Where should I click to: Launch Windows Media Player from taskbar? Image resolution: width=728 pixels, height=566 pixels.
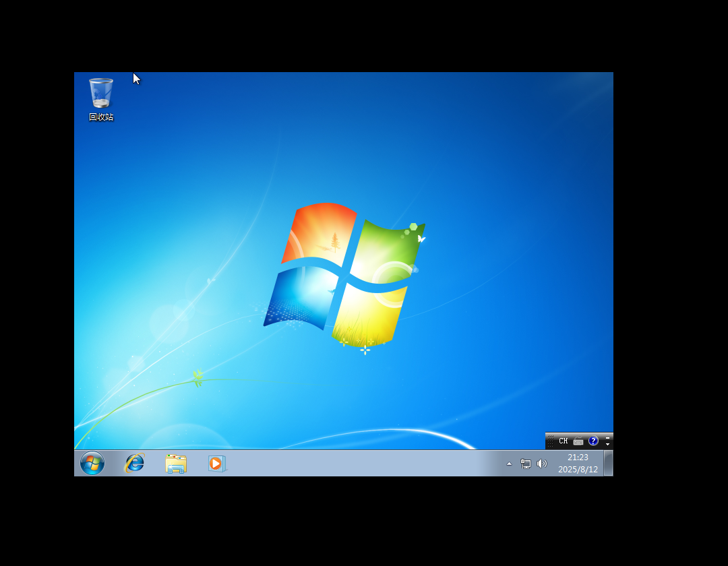point(217,464)
